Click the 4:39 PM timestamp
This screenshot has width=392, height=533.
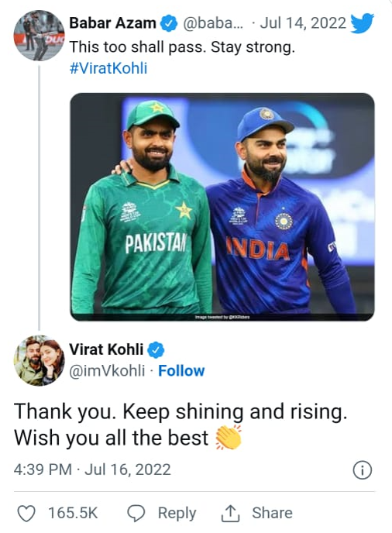pyautogui.click(x=43, y=469)
